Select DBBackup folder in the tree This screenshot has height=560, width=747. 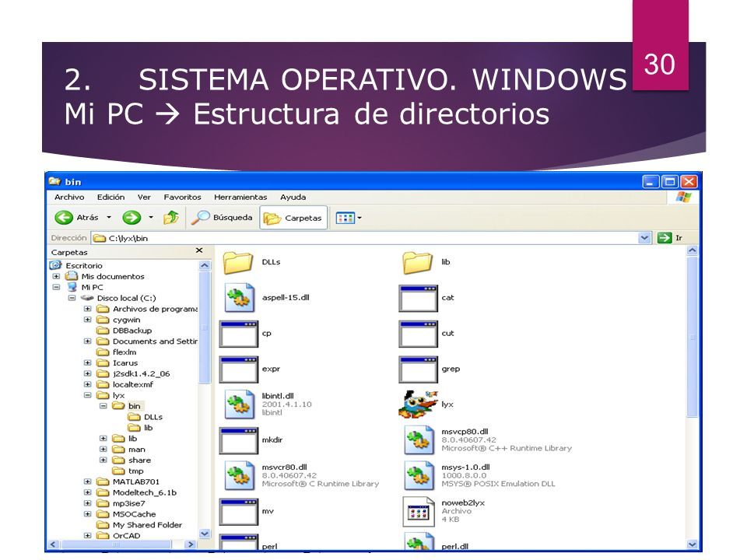(132, 331)
